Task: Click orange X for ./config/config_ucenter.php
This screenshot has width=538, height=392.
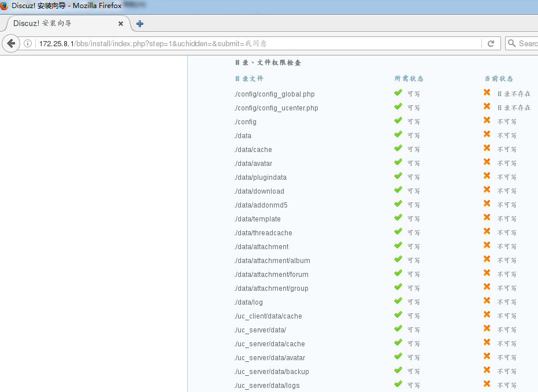Action: point(487,106)
